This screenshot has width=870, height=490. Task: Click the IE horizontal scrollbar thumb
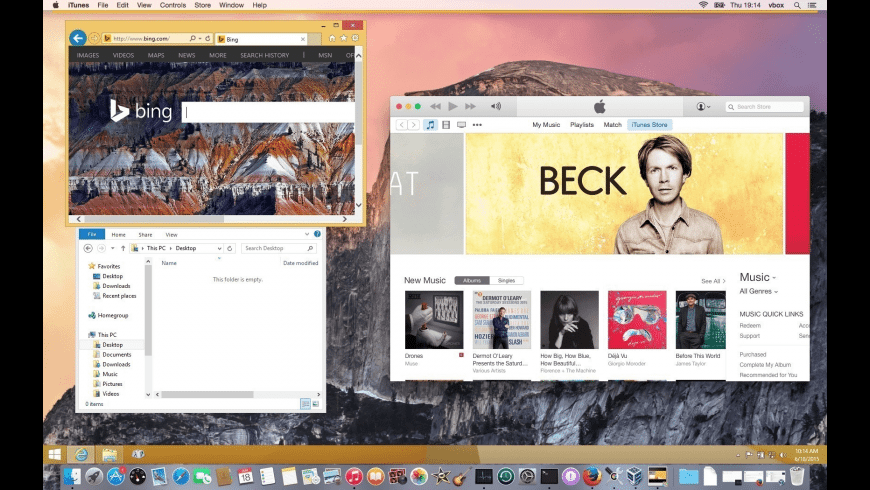[154, 219]
